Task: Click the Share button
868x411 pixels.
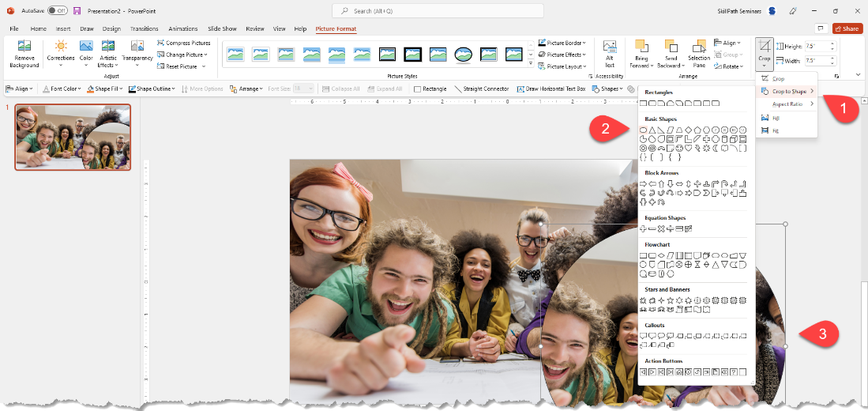Action: point(847,28)
